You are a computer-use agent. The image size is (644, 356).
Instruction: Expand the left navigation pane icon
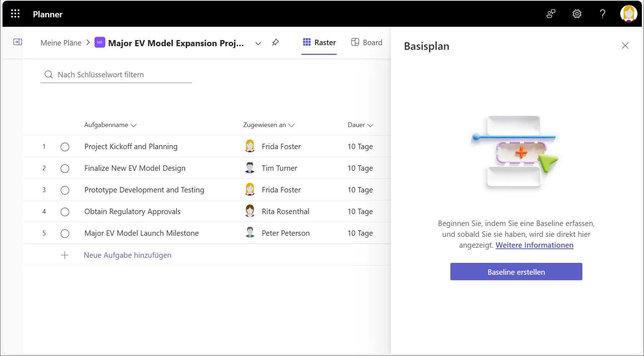click(18, 42)
